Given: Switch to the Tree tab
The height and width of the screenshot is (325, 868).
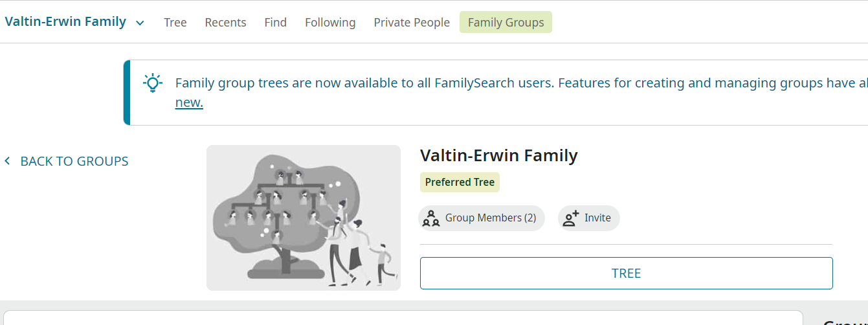Looking at the screenshot, I should click(x=175, y=23).
